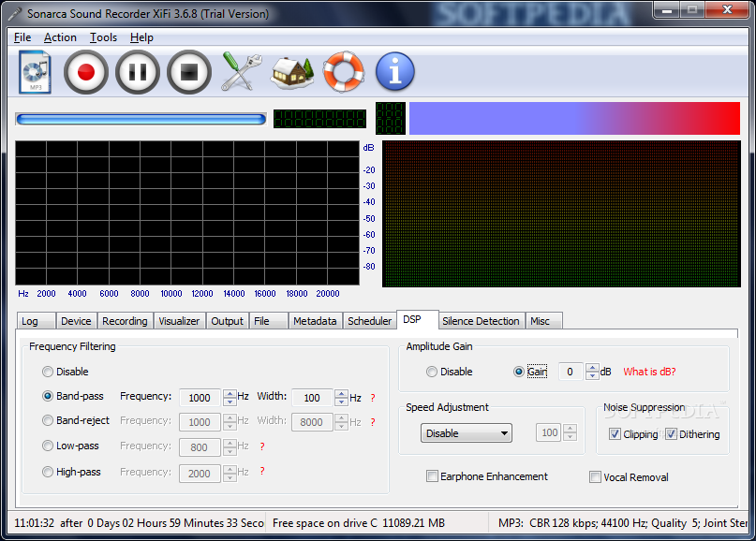Click status bar time '11:01:32'
756x541 pixels.
coord(35,522)
